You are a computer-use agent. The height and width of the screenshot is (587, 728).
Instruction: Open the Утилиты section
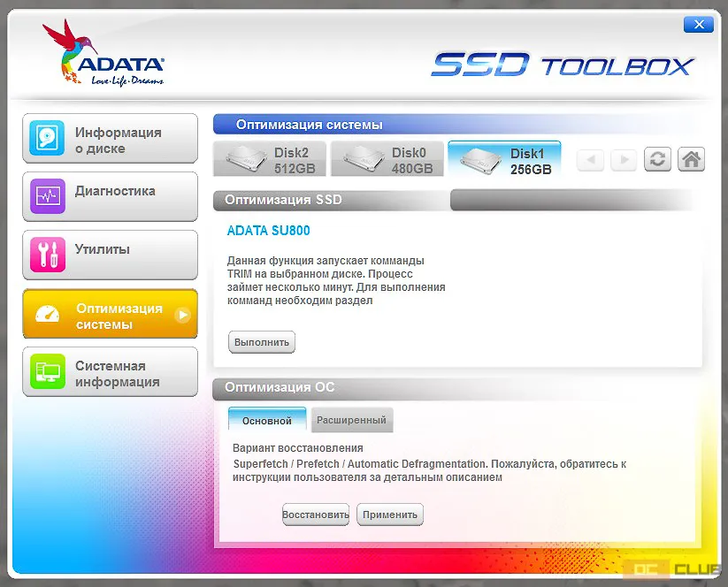pos(110,255)
